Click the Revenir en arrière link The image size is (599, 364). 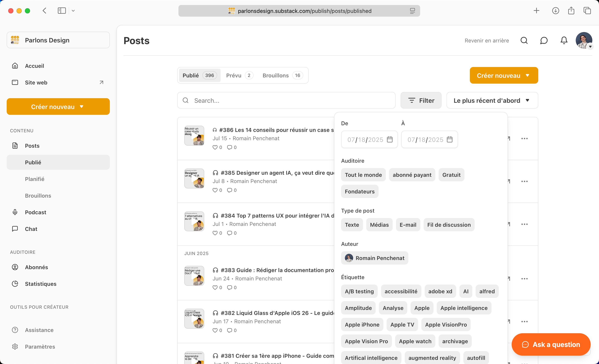[487, 40]
